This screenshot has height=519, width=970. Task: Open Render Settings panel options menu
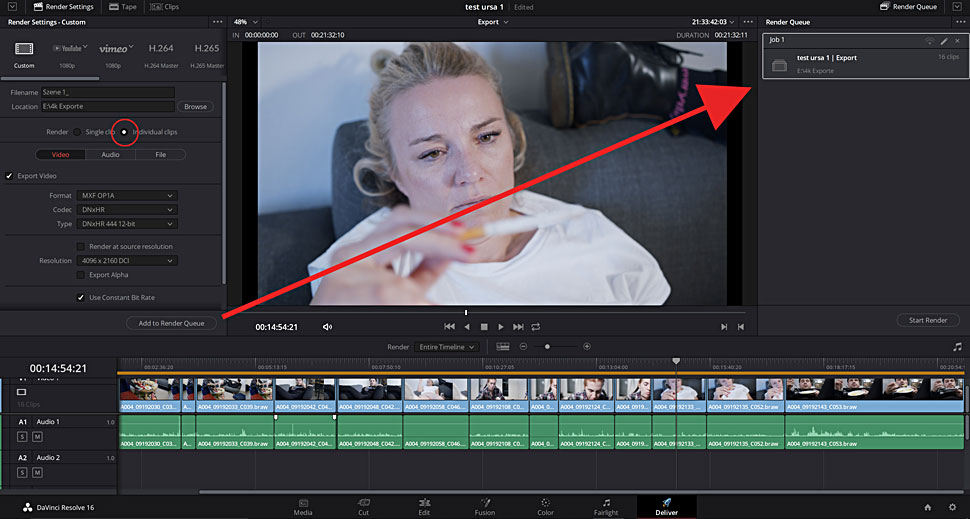(x=217, y=22)
